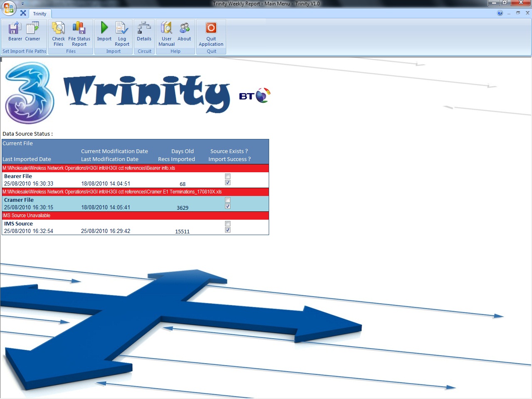Open the Office button menu
This screenshot has width=532, height=399.
click(x=8, y=7)
